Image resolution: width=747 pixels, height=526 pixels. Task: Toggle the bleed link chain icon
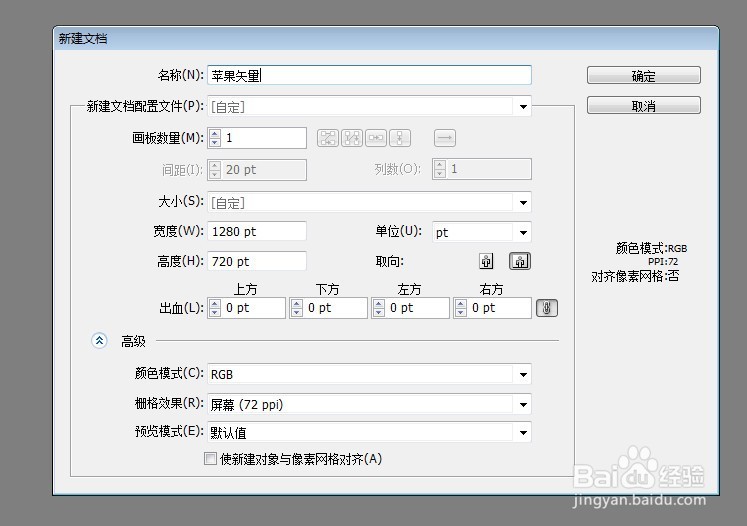(547, 308)
